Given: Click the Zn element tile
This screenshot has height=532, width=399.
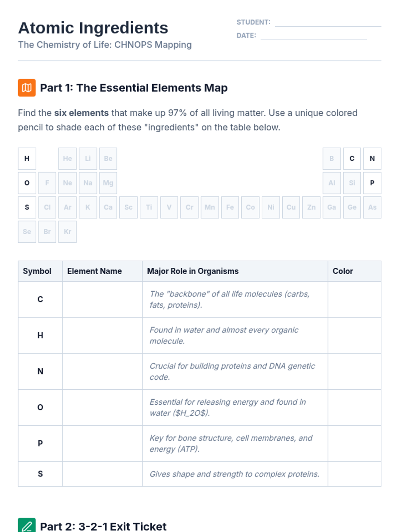Looking at the screenshot, I should [311, 207].
